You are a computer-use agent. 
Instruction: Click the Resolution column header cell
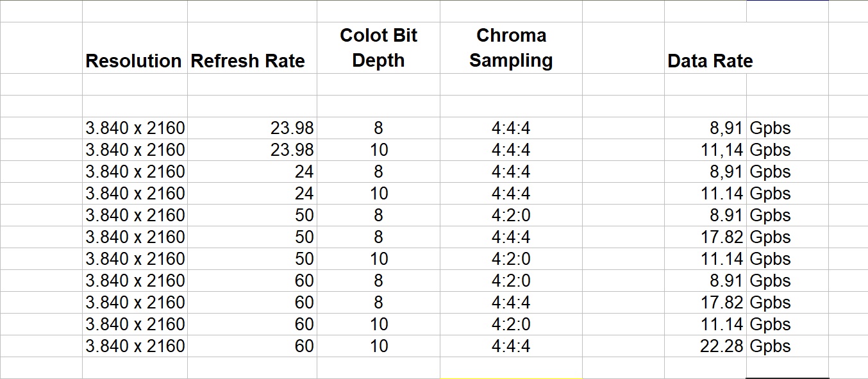[134, 61]
